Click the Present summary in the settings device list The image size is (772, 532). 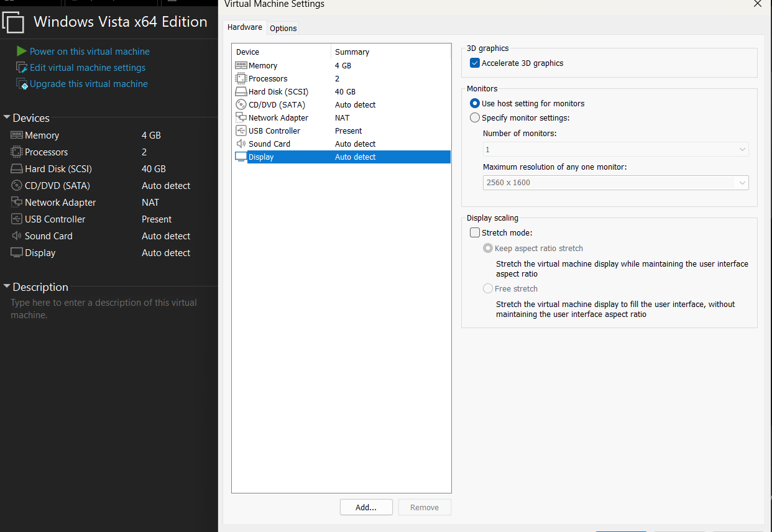coord(349,131)
